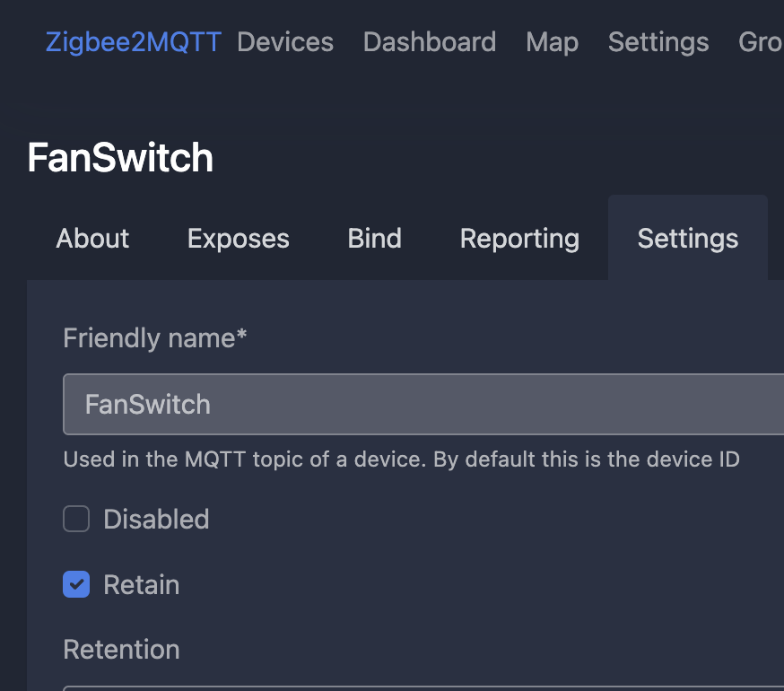Open the Zigbee2MQTT home link

(133, 42)
